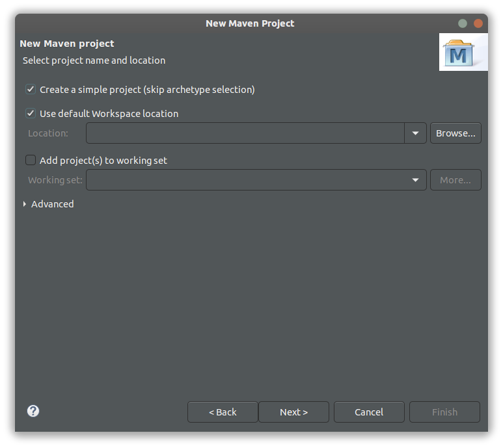
Task: Click inside the Working set combo field
Action: (x=256, y=179)
